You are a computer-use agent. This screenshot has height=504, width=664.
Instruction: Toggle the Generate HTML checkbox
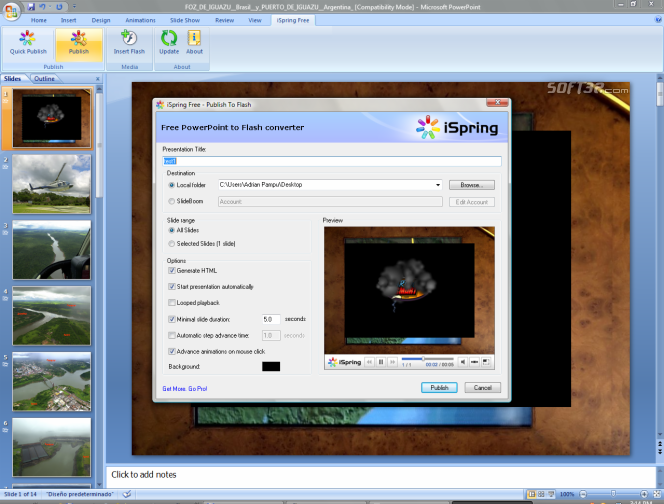coord(172,271)
